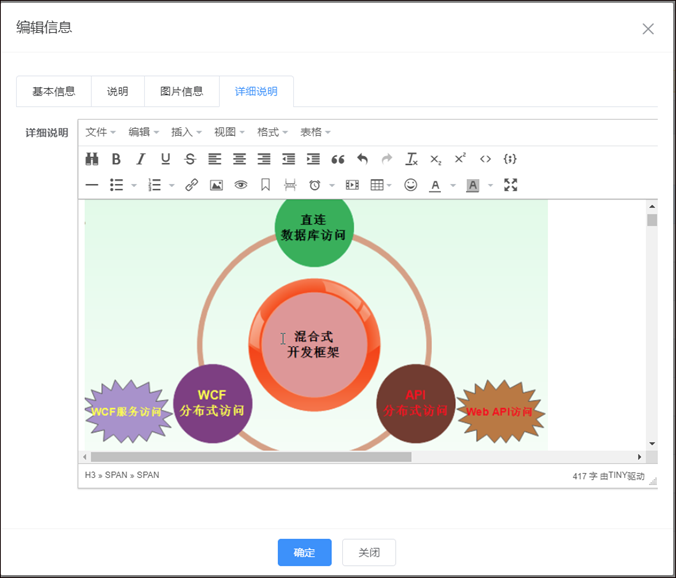Align text left
The width and height of the screenshot is (676, 578).
coord(215,159)
